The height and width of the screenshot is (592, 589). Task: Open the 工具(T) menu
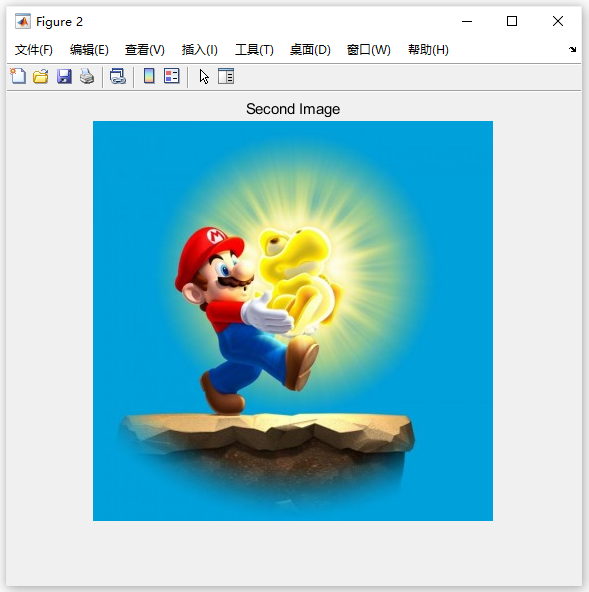click(254, 50)
